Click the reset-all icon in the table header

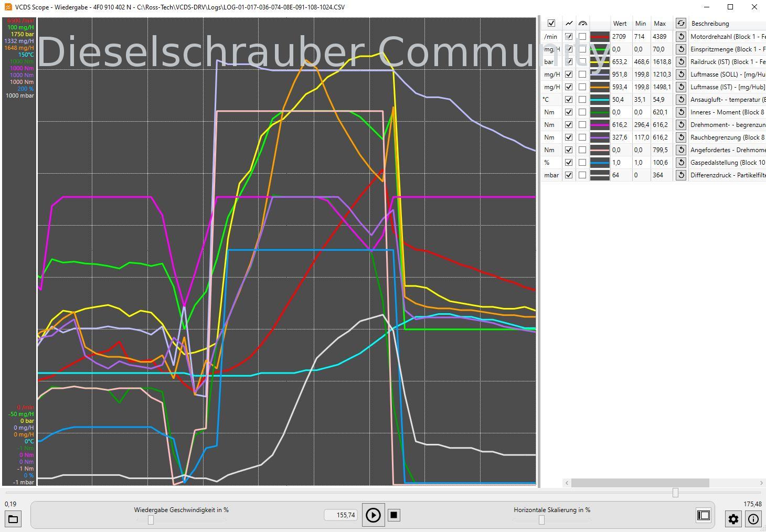pyautogui.click(x=680, y=23)
